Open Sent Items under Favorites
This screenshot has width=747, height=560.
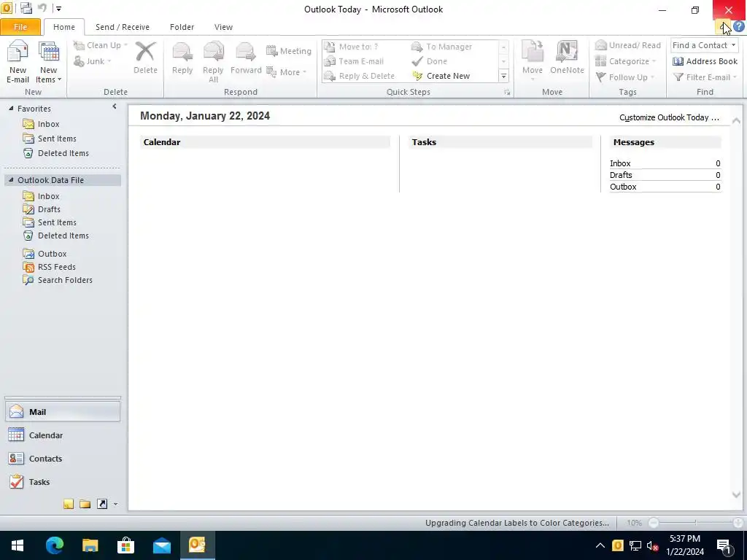50,139
